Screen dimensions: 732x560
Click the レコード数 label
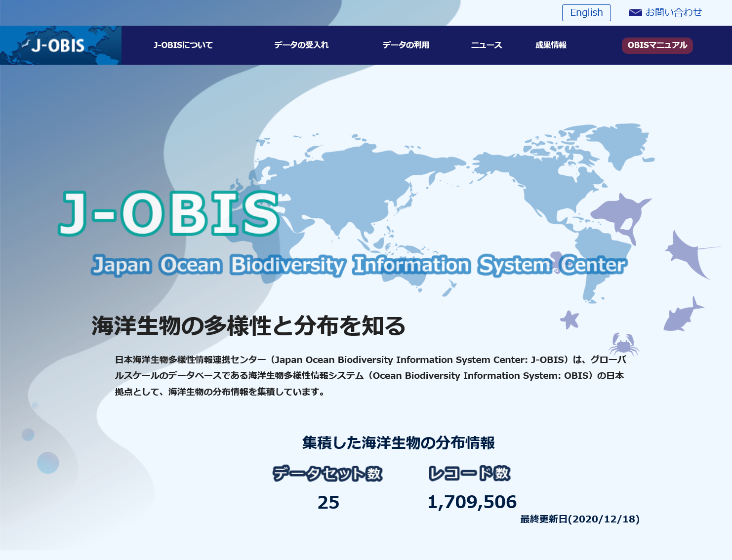pos(470,473)
